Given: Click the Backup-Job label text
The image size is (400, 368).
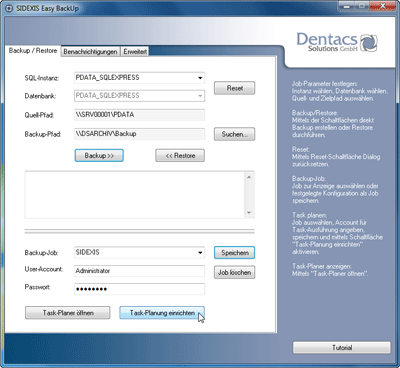Looking at the screenshot, I should click(x=41, y=253).
